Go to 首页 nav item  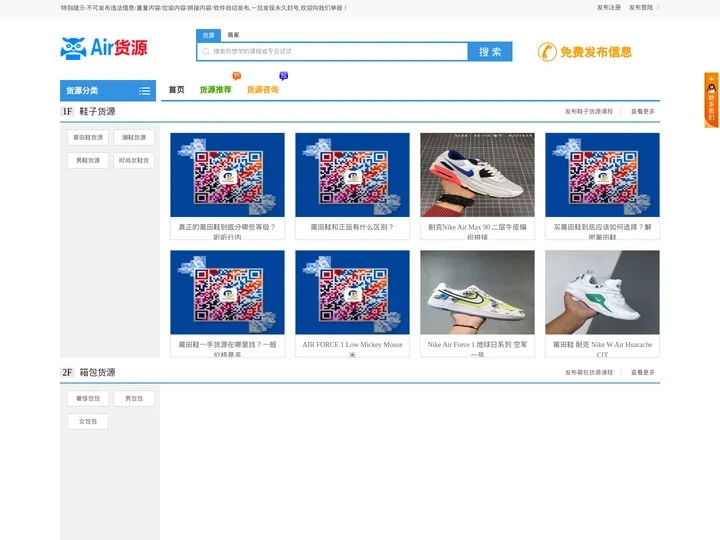pos(176,90)
